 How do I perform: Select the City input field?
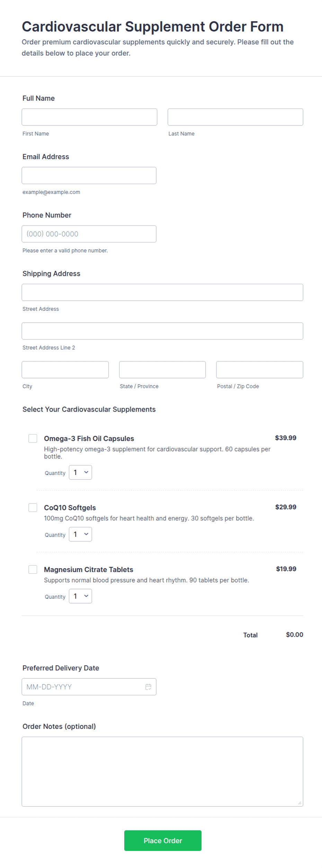(65, 370)
